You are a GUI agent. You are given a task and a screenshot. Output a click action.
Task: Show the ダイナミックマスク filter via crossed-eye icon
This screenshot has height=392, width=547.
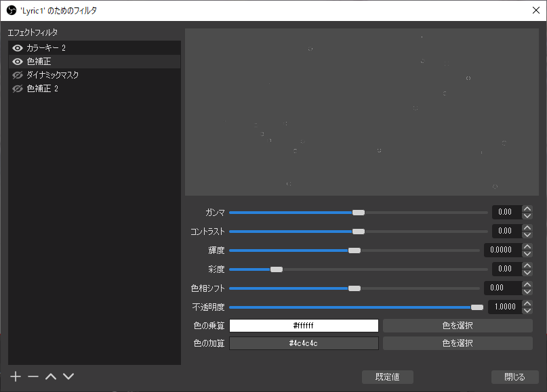(x=18, y=75)
